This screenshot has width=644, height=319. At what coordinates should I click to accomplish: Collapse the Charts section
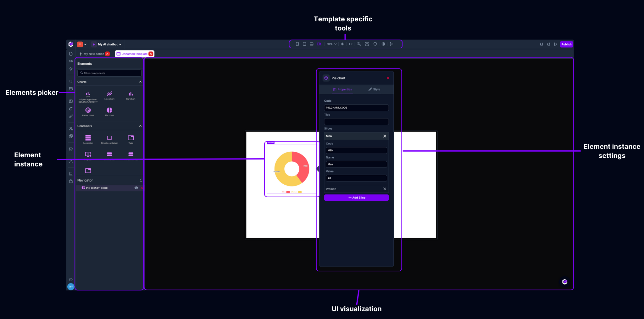[x=140, y=82]
